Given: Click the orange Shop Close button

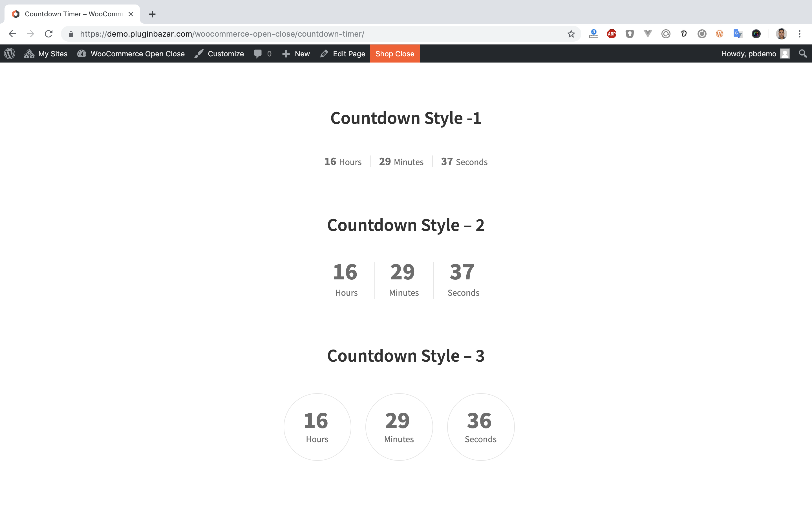Looking at the screenshot, I should 395,54.
